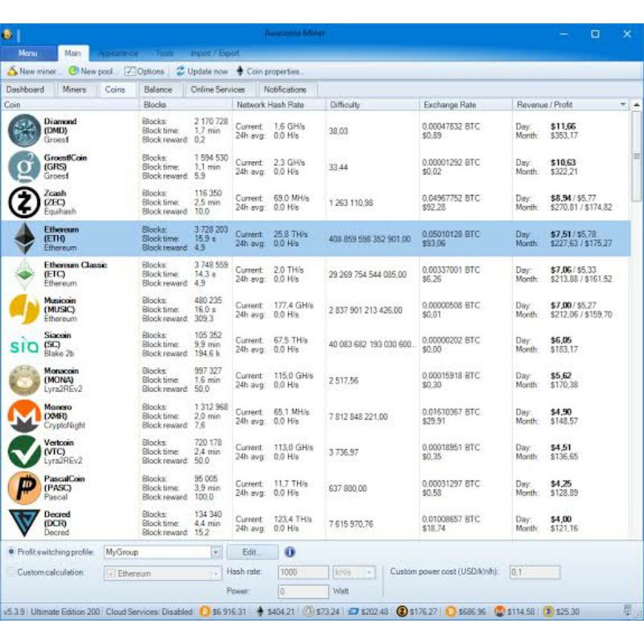Click the Custom power cost input field
Screen dimensions: 644x644
point(535,572)
